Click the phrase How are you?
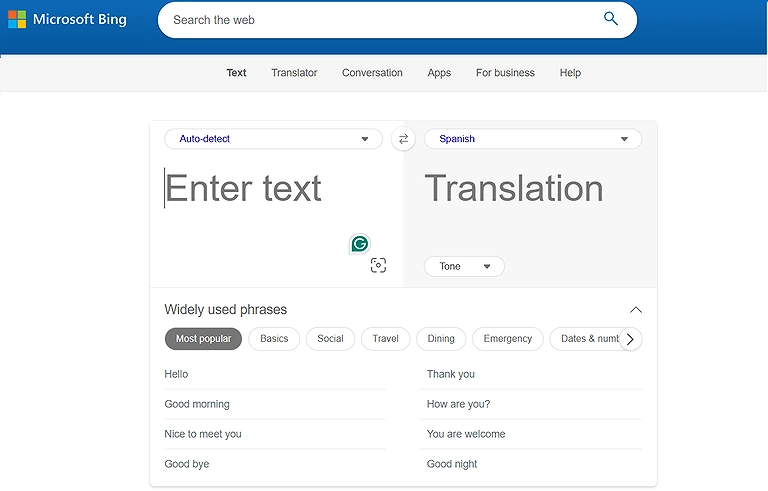Viewport: 768px width, 491px height. click(458, 404)
